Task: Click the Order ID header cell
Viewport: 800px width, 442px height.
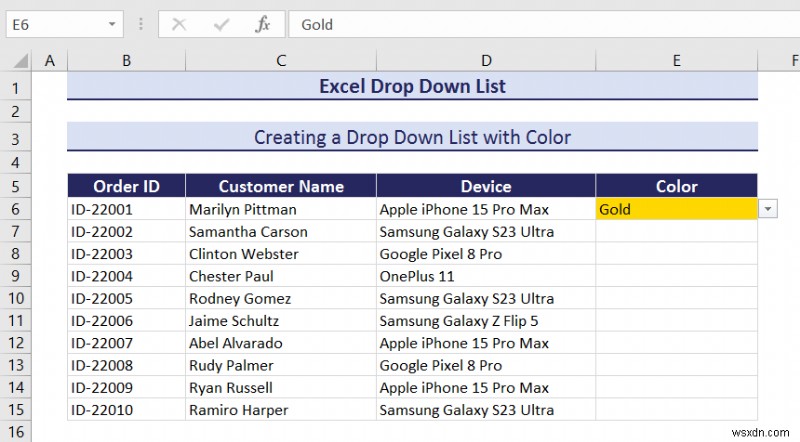Action: (x=127, y=186)
